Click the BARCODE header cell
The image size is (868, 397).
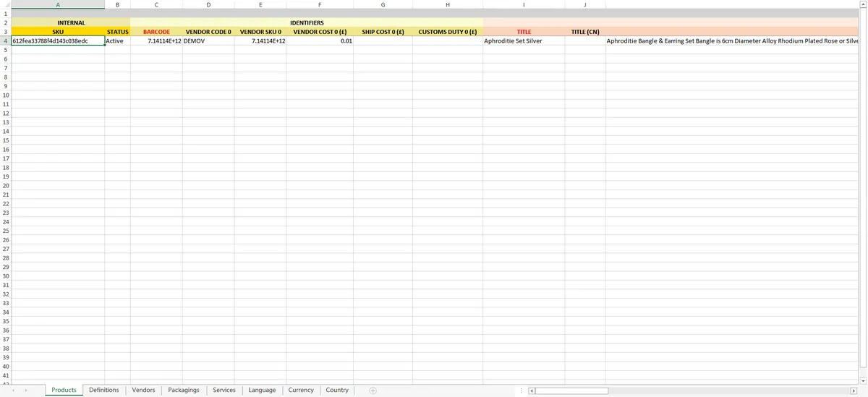tap(156, 32)
